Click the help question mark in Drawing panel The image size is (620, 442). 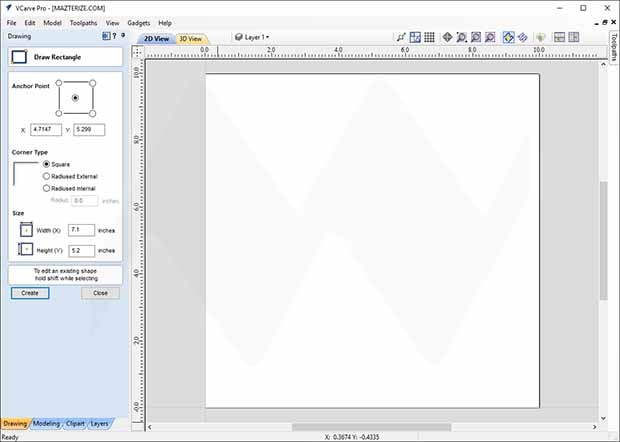(x=116, y=36)
